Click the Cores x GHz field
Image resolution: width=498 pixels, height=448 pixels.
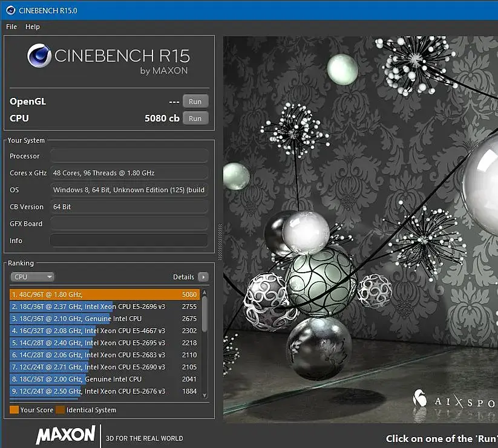[129, 173]
